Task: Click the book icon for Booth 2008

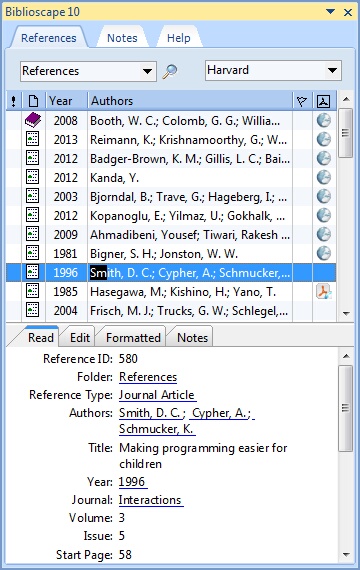Action: click(33, 120)
